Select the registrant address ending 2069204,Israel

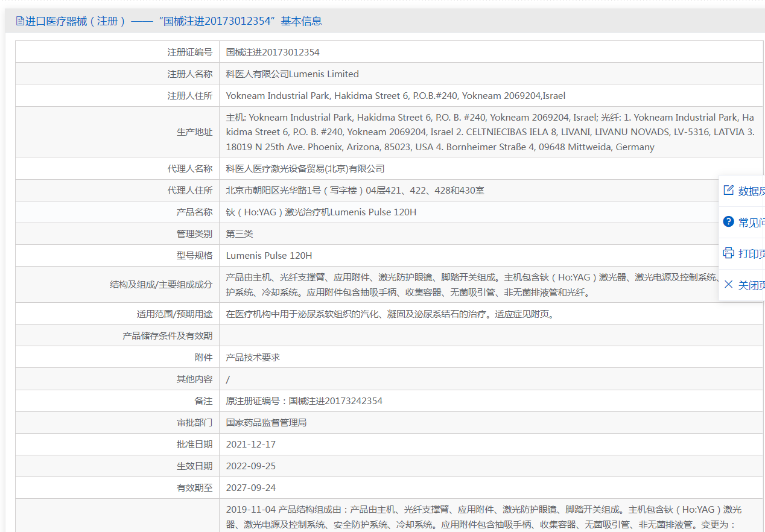(x=396, y=96)
